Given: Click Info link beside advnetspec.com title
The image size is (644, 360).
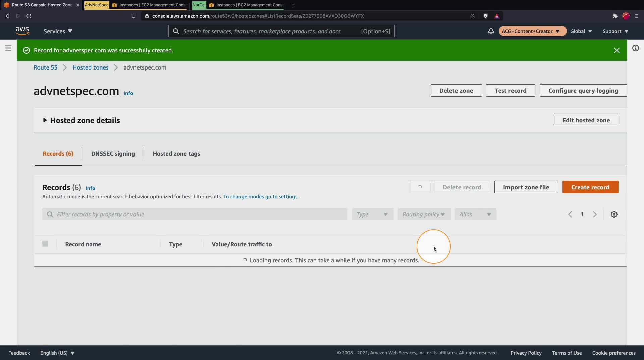Looking at the screenshot, I should point(128,93).
